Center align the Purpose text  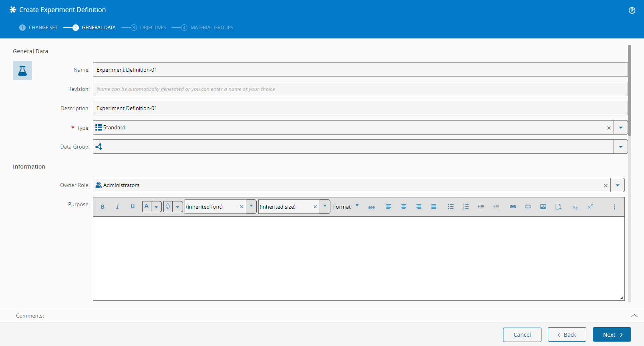point(404,207)
